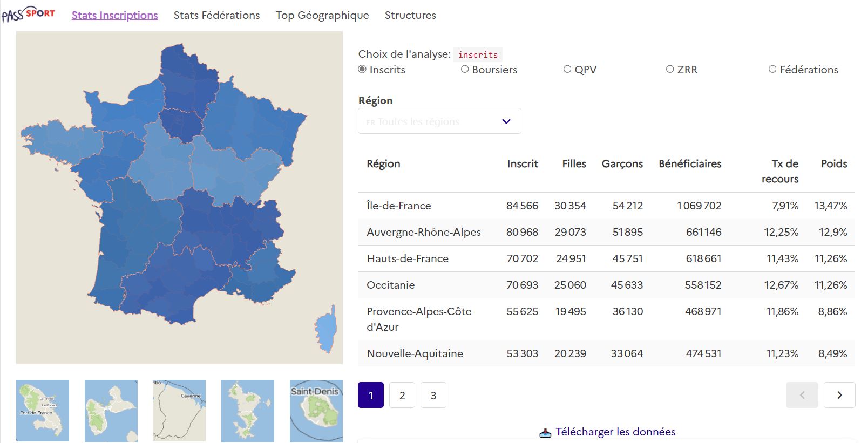This screenshot has width=868, height=443.
Task: Open the Stats Fédérations tab
Action: coord(216,15)
